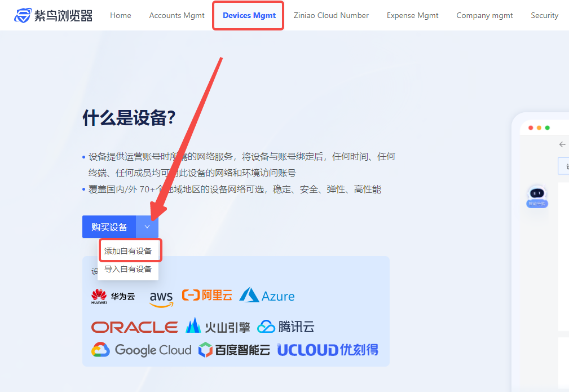
Task: Click the Oracle logo
Action: (x=134, y=327)
